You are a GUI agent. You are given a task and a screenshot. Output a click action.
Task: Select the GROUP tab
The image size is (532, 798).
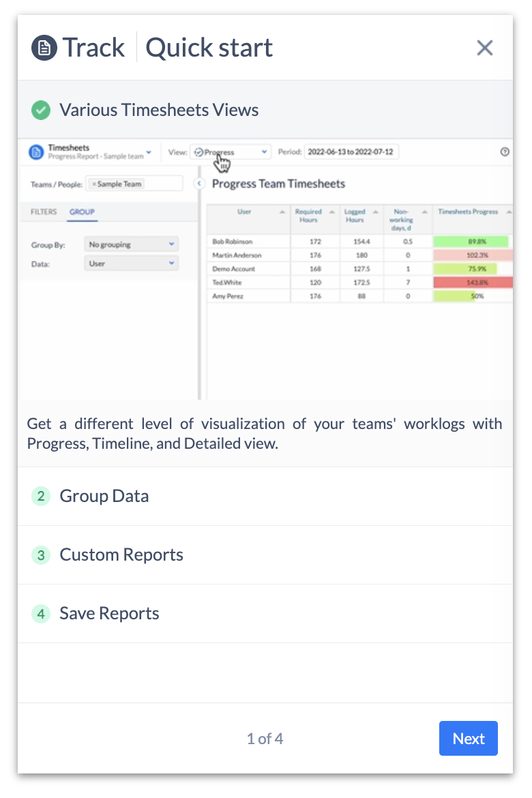coord(82,212)
